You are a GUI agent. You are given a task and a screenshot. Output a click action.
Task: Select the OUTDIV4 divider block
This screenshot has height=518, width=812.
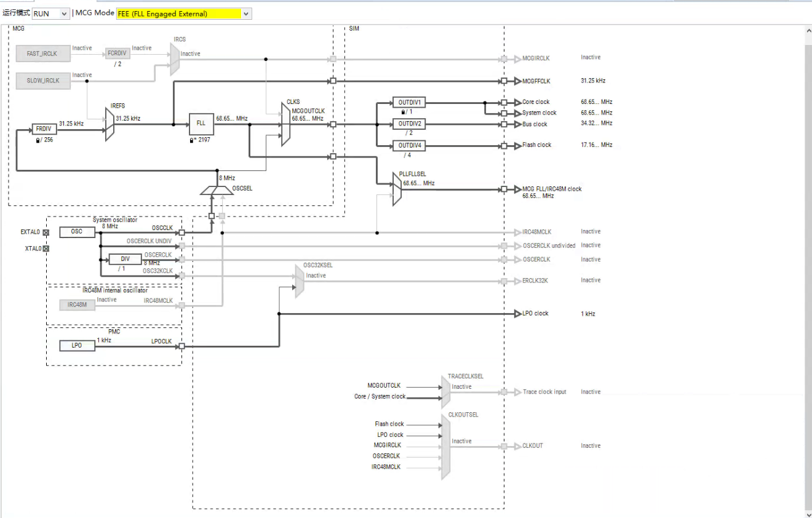[409, 146]
